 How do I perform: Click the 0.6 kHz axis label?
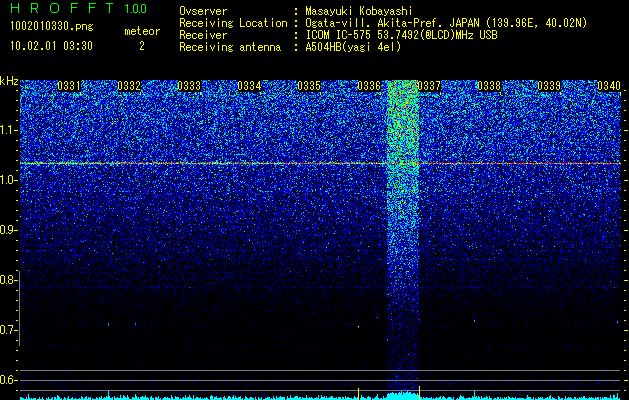click(8, 380)
